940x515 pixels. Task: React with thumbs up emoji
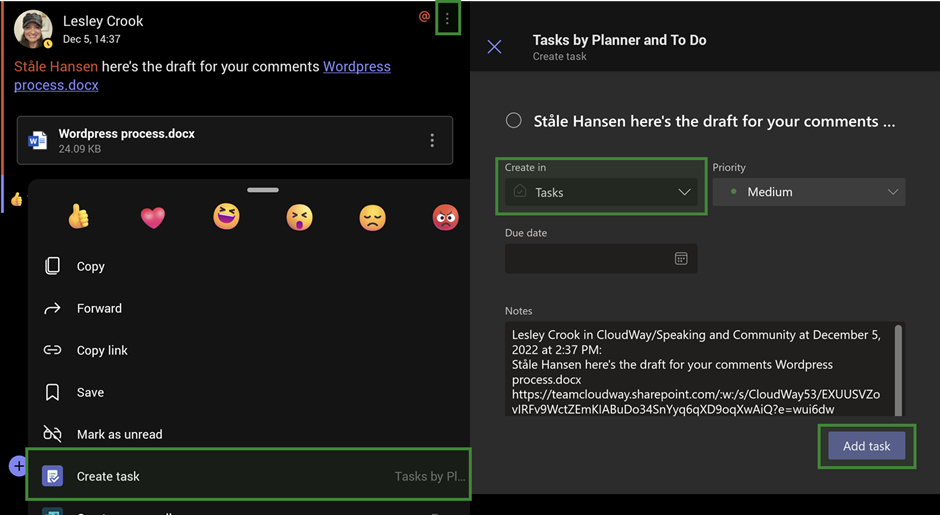pyautogui.click(x=79, y=217)
